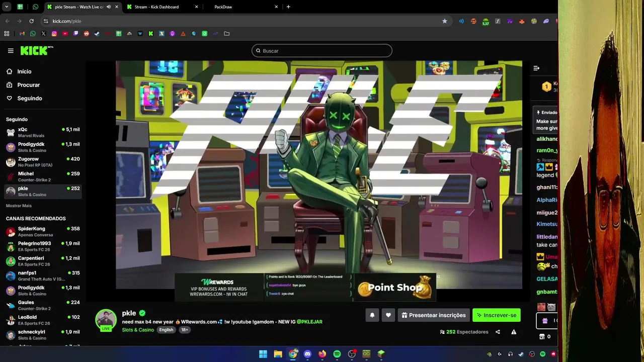
Task: Open Seguindo in sidebar
Action: (x=29, y=99)
